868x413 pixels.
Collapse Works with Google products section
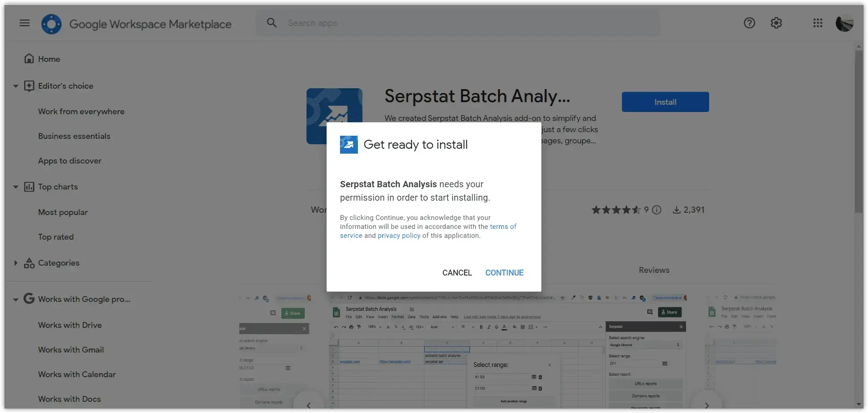pyautogui.click(x=16, y=299)
